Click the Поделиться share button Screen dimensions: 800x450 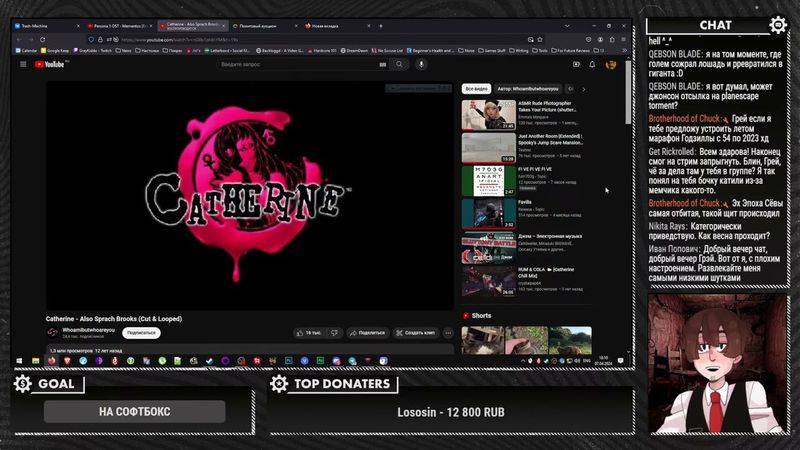coord(368,332)
